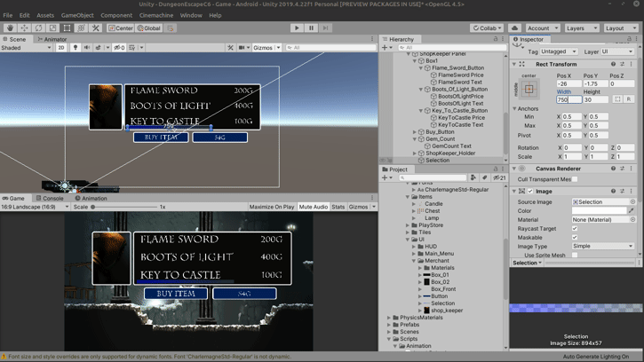
Task: Pick color with eyedropper icon
Action: coord(632,210)
